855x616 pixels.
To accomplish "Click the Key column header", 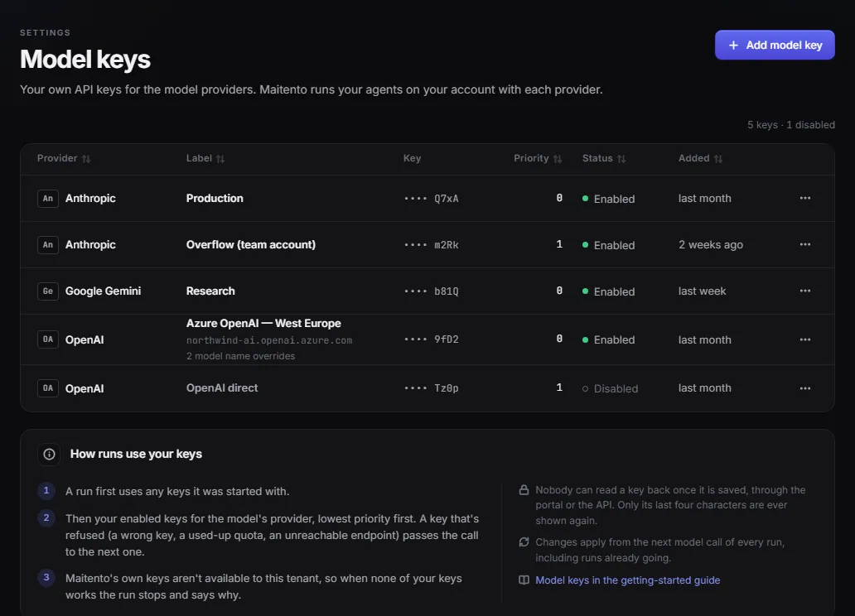I will tap(412, 158).
